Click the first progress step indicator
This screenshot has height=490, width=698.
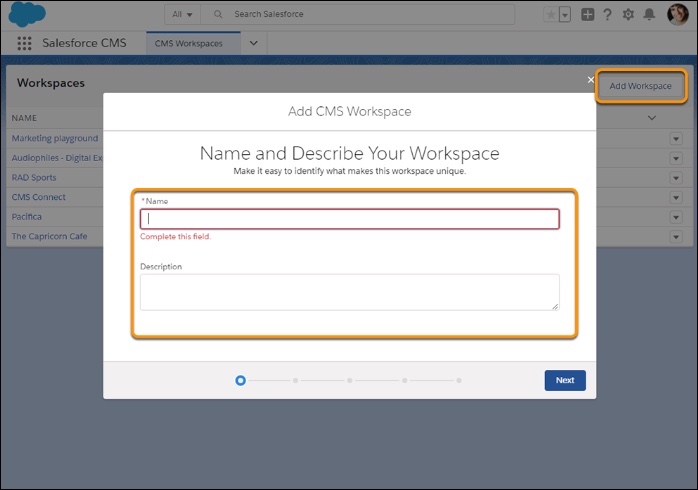[x=240, y=380]
